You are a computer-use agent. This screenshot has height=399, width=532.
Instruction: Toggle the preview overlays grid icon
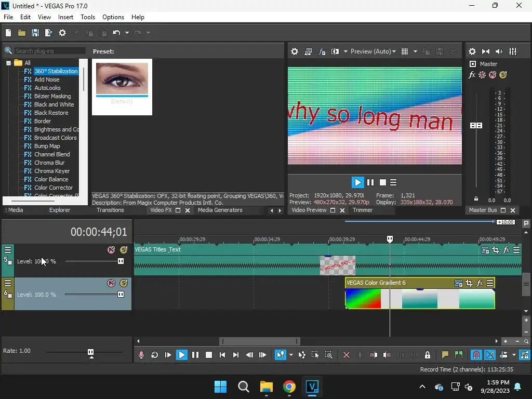405,51
